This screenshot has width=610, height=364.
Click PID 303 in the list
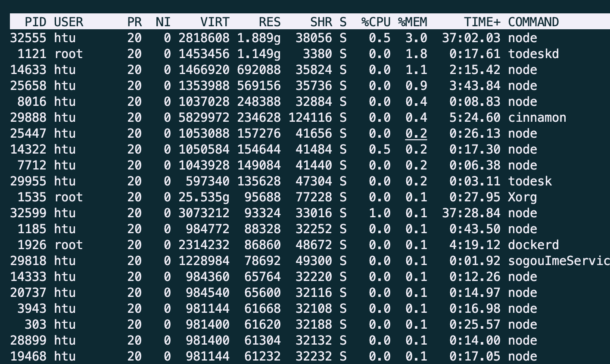(36, 324)
